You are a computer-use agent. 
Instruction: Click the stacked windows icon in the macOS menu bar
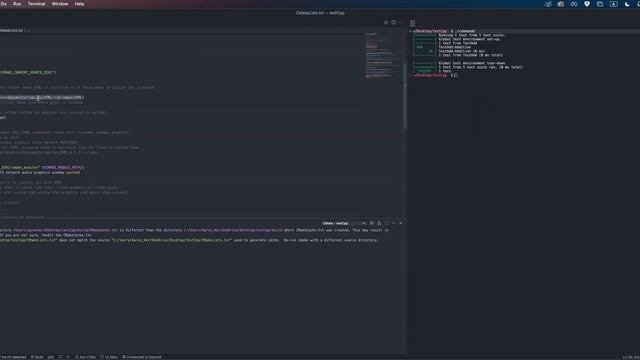(x=600, y=4)
